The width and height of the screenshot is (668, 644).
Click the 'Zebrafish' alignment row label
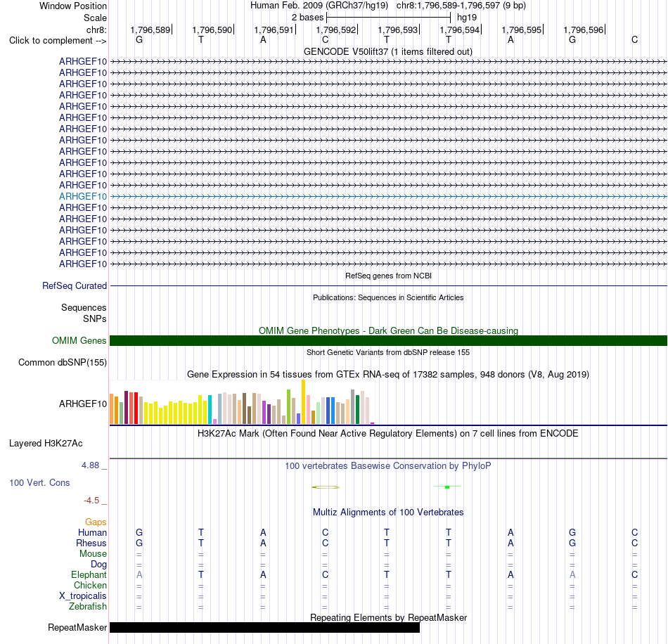[x=88, y=606]
